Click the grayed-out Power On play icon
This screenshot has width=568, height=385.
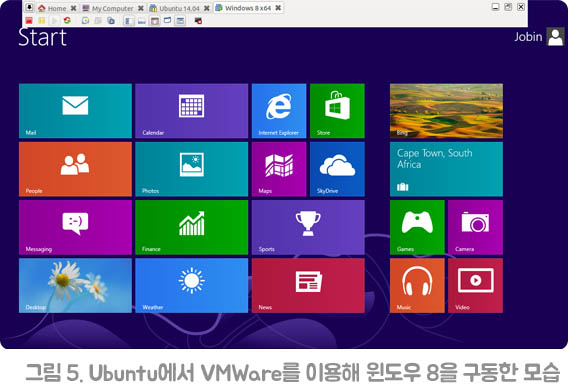click(54, 21)
